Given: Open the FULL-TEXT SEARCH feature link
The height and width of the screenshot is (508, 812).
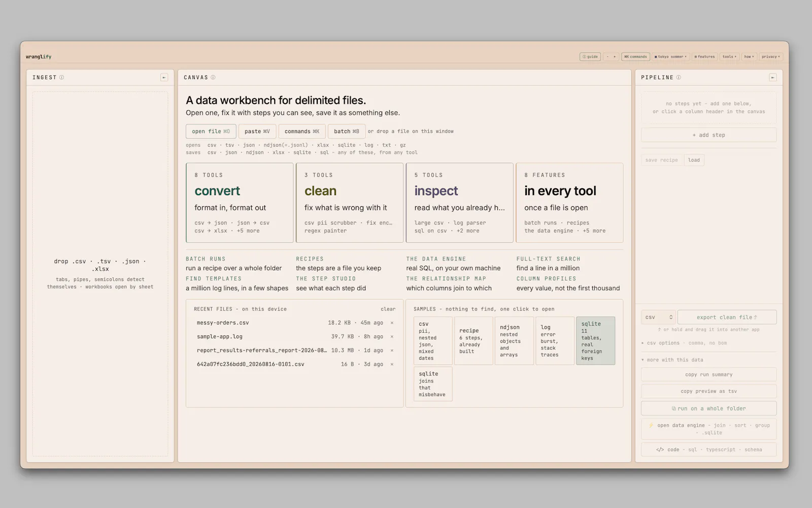Looking at the screenshot, I should pos(548,264).
